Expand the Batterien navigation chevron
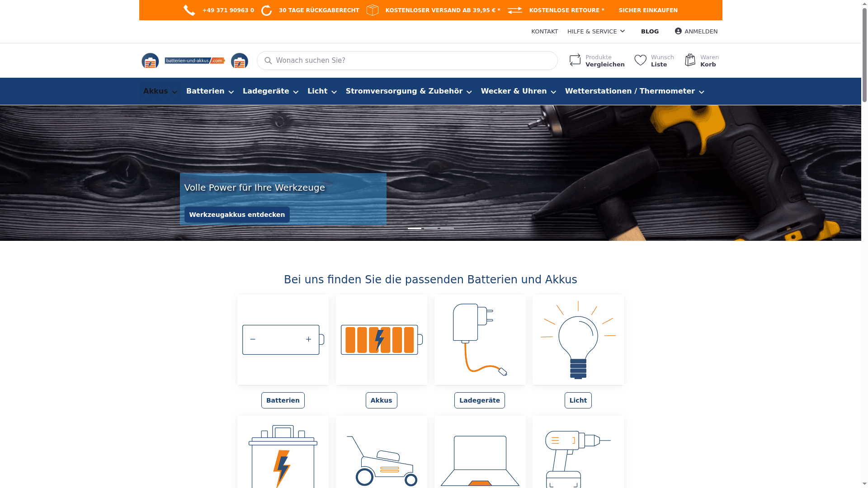This screenshot has height=488, width=868. (231, 92)
